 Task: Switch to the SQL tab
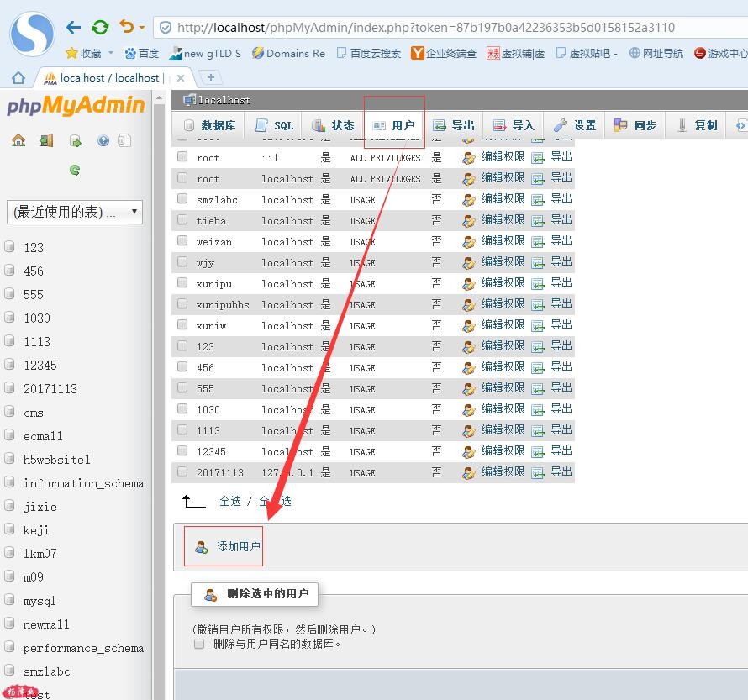[275, 125]
